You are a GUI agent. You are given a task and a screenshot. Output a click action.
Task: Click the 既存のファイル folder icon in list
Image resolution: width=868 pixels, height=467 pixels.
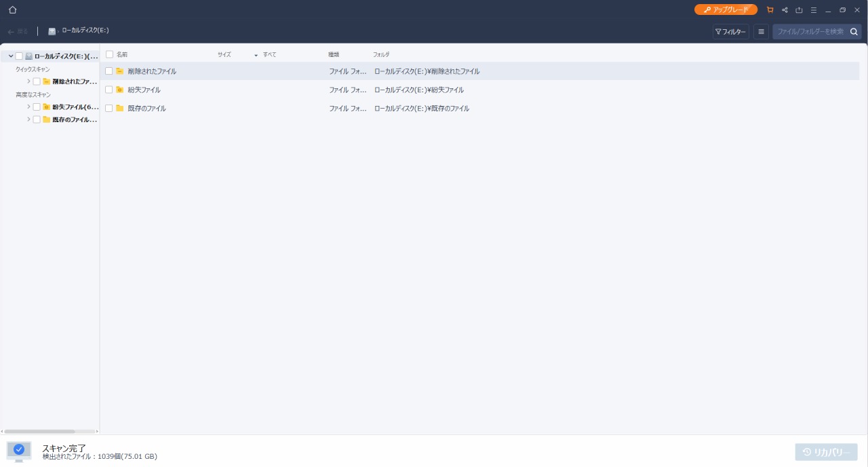pos(119,108)
